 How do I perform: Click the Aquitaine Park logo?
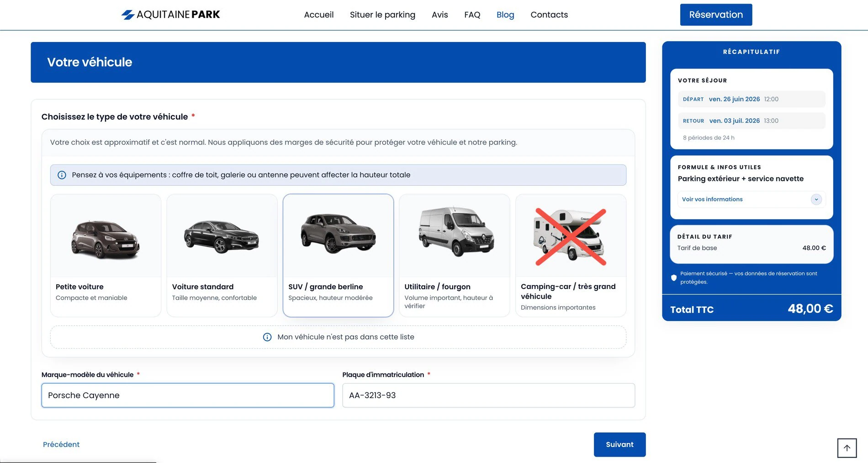coord(170,15)
